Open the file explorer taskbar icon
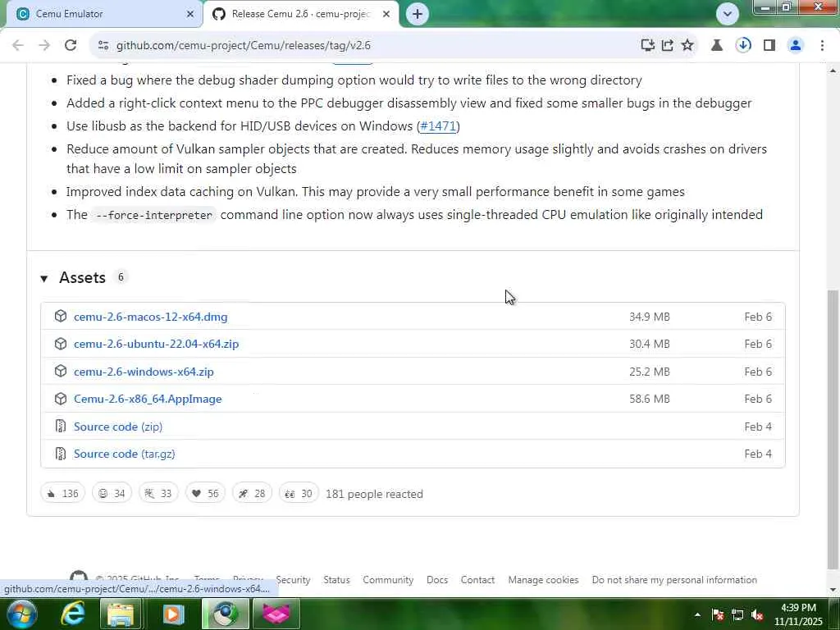The width and height of the screenshot is (840, 630). click(x=121, y=614)
